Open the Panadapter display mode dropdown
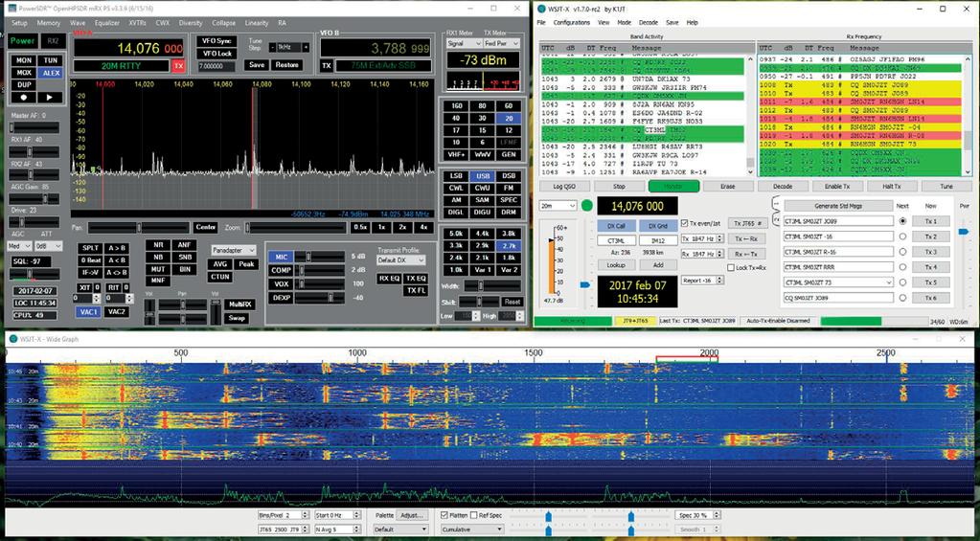Screen dimensions: 980x541 pos(234,250)
